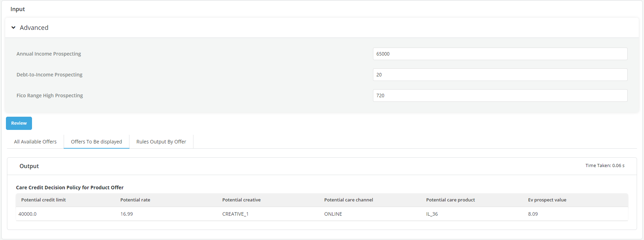The height and width of the screenshot is (240, 644).
Task: Select the ONLINE care channel cell
Action: pyautogui.click(x=333, y=214)
